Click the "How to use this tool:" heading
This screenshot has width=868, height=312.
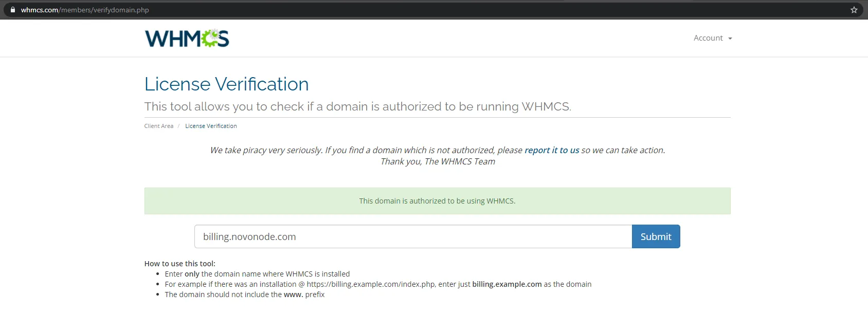(x=179, y=264)
